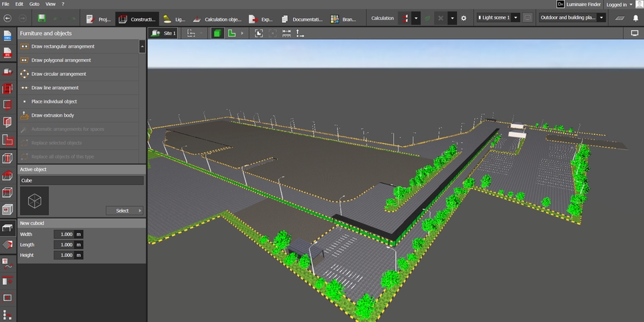Toggle the zoom-to-fit view button

(x=259, y=33)
